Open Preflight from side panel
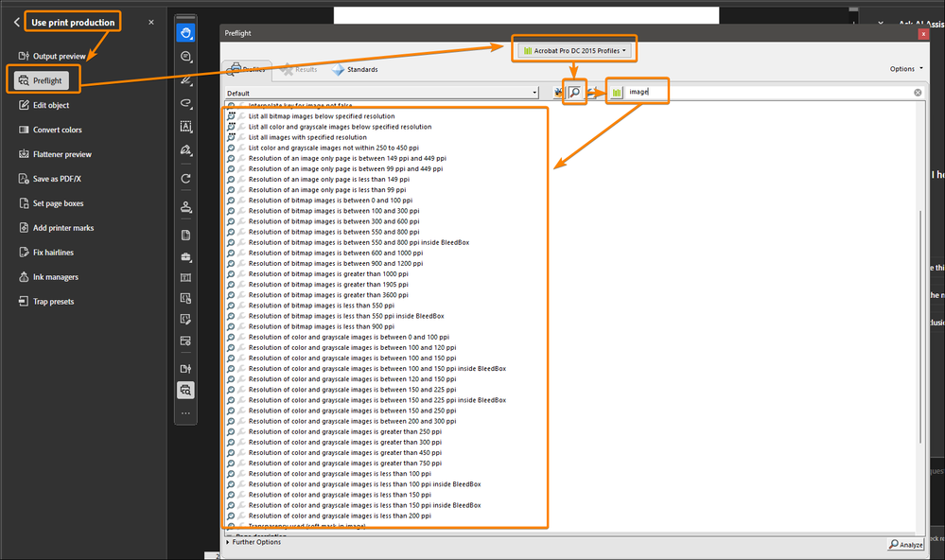 point(41,80)
